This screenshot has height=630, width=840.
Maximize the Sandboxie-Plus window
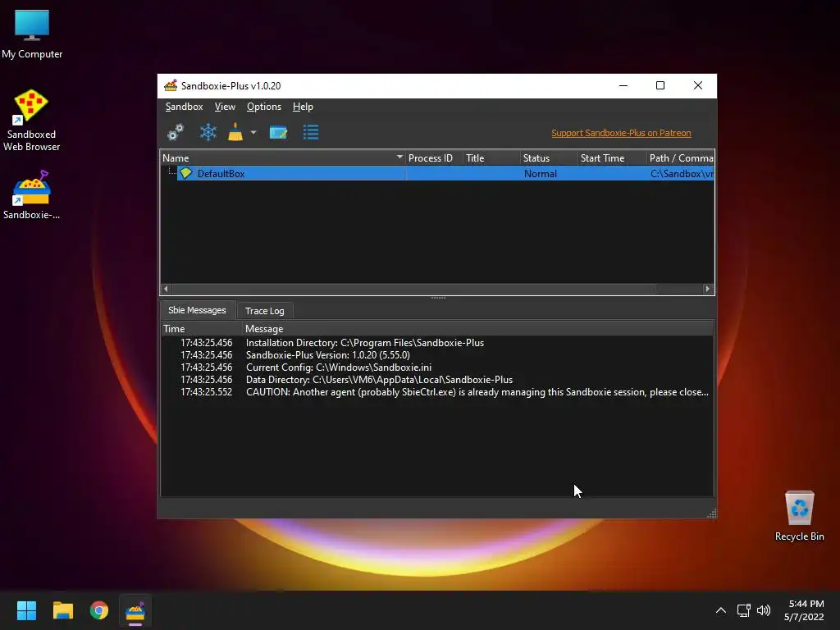coord(660,85)
